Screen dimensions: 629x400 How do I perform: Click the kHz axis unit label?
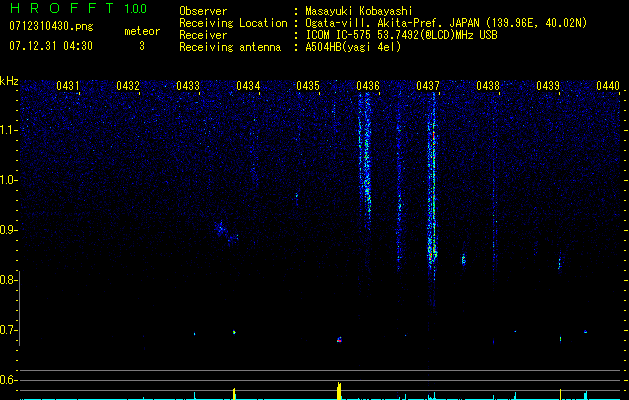click(x=9, y=81)
